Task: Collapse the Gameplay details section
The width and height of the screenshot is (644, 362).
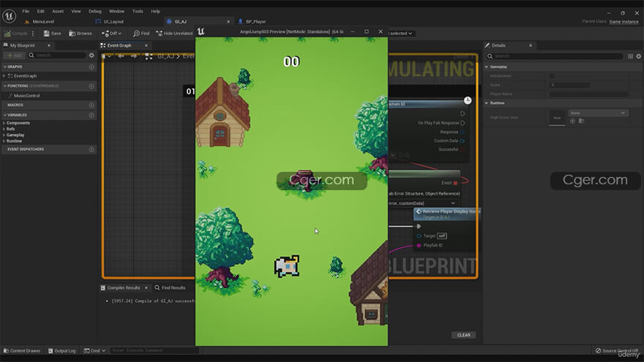Action: click(487, 67)
